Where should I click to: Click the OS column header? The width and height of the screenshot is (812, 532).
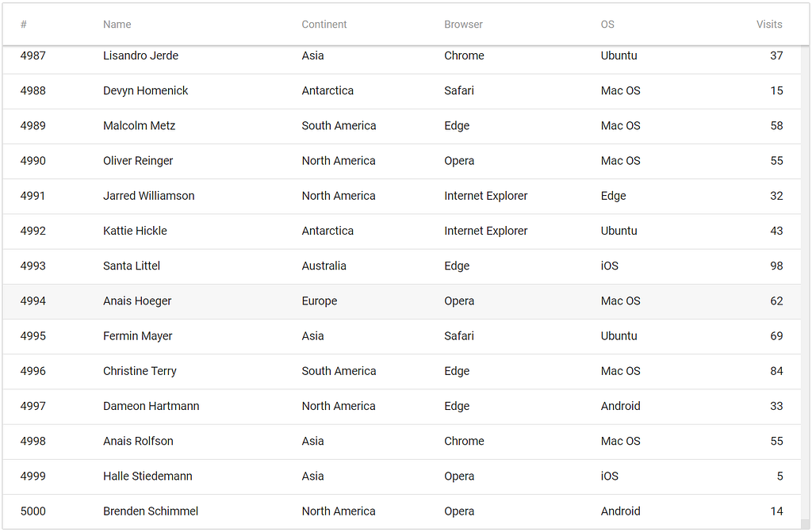tap(607, 25)
